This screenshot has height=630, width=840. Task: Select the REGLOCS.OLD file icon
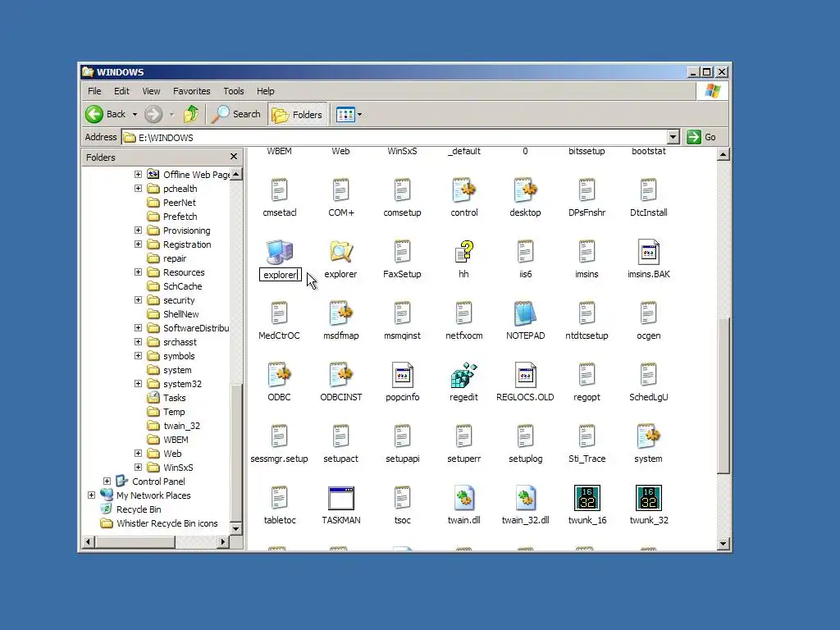pyautogui.click(x=525, y=375)
